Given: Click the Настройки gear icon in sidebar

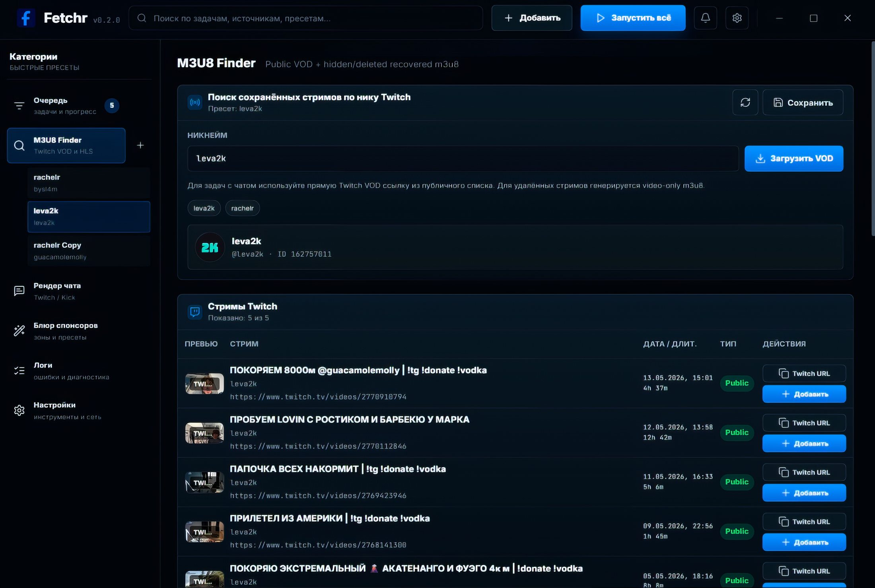Looking at the screenshot, I should pos(19,410).
